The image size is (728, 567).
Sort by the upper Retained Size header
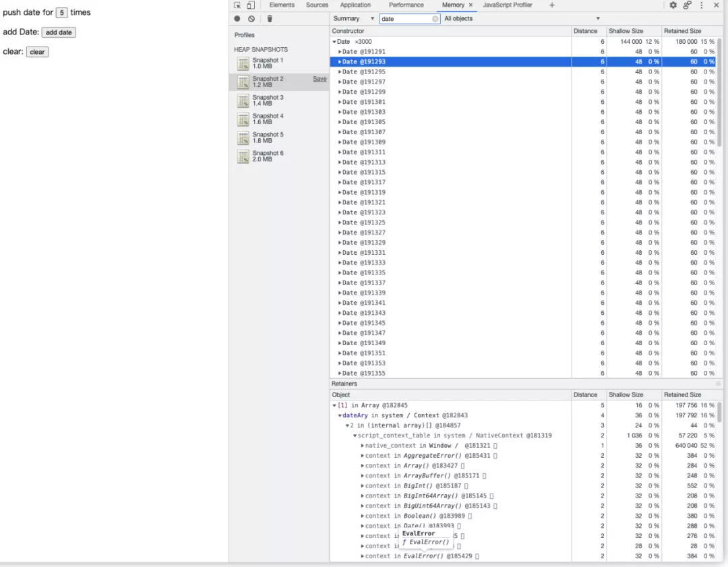[689, 31]
